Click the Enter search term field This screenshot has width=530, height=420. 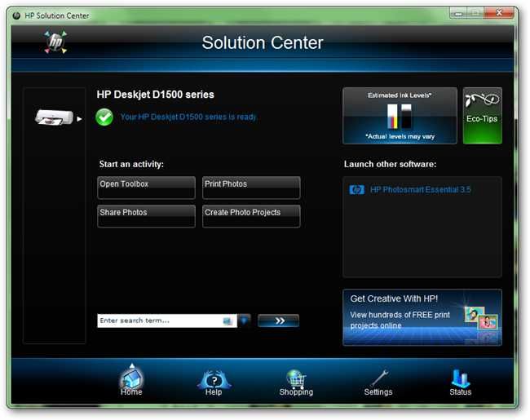pos(166,321)
